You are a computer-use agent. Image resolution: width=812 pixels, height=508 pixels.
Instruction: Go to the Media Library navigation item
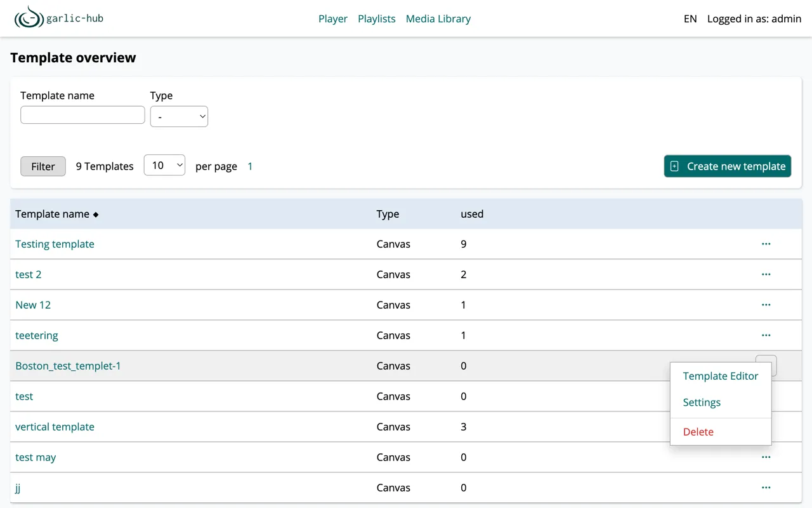438,18
